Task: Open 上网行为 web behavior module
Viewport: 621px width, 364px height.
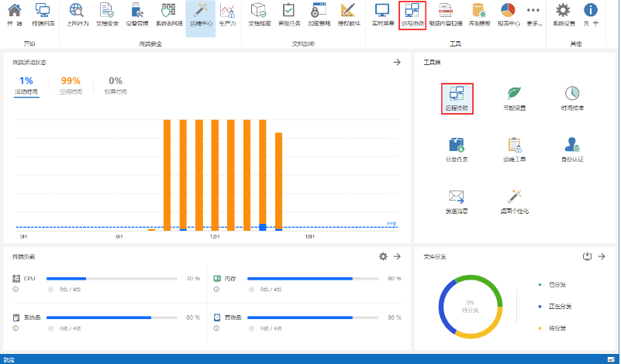Action: 78,15
